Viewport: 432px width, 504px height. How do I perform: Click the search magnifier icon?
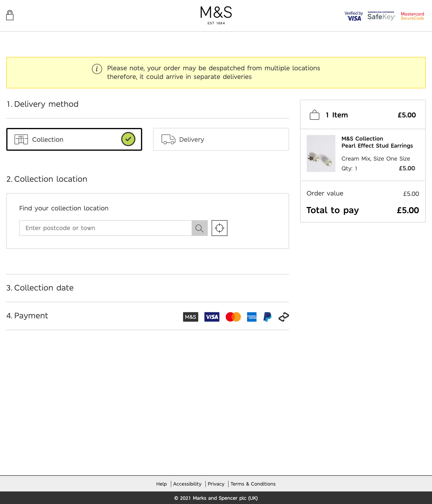pyautogui.click(x=200, y=228)
